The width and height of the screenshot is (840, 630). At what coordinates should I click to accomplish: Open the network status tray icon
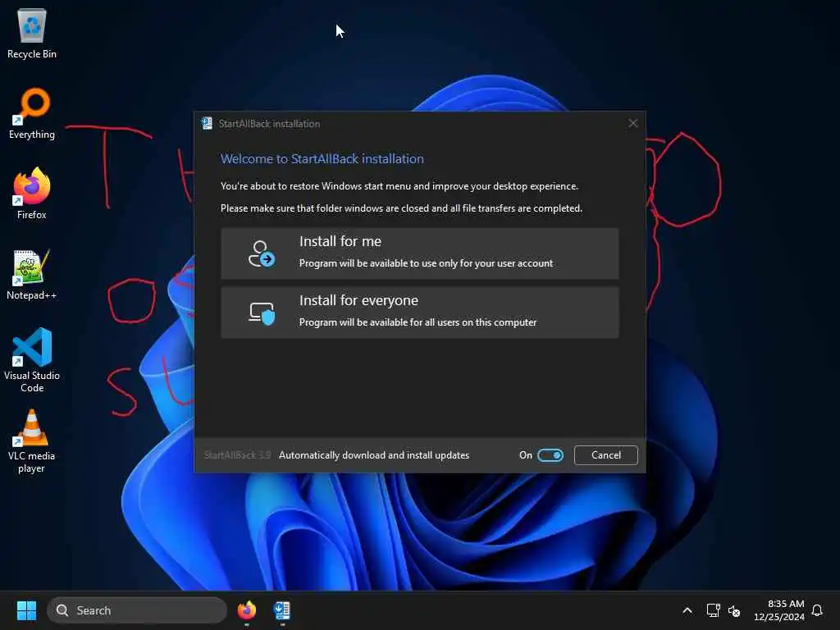pyautogui.click(x=713, y=610)
